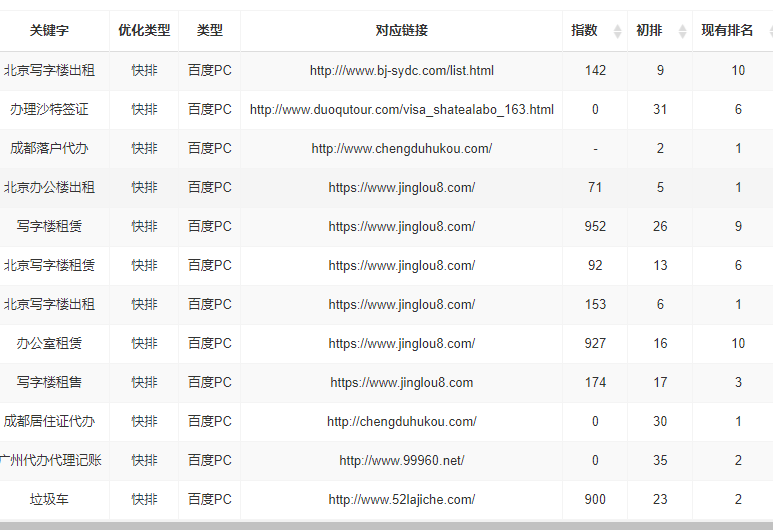
Task: Click the 初排 value 30
Action: [x=660, y=421]
